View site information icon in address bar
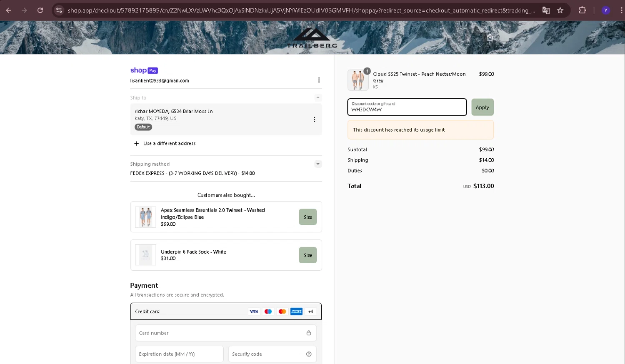This screenshot has width=625, height=364. click(59, 10)
